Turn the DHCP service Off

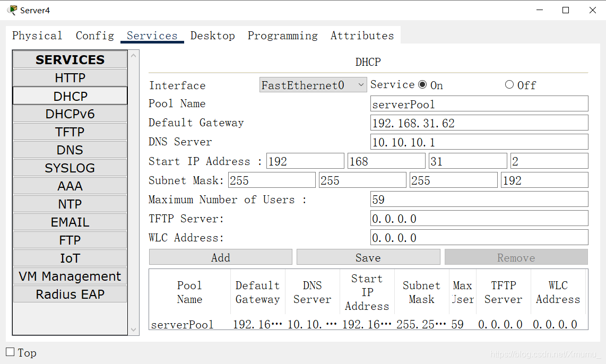click(x=509, y=84)
